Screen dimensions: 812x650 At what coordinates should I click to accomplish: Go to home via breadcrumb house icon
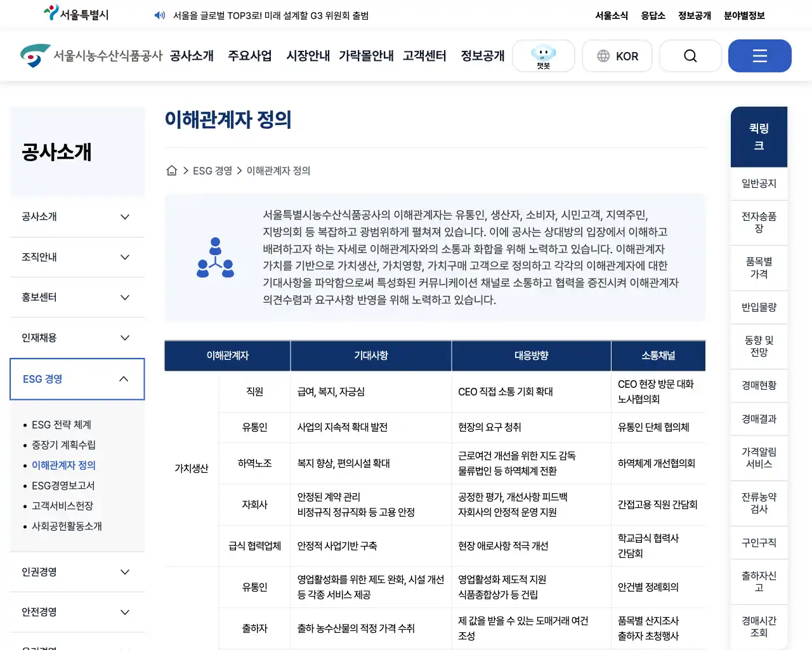(x=171, y=170)
